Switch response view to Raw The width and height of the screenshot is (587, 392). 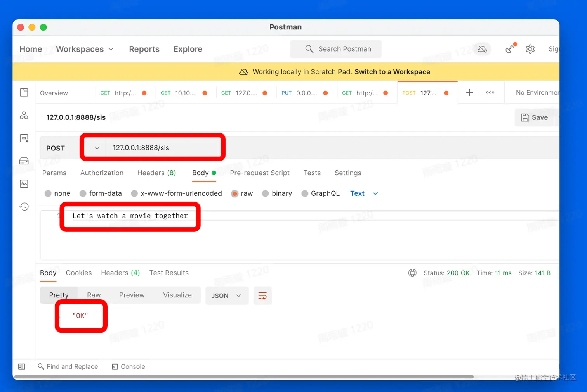[94, 295]
